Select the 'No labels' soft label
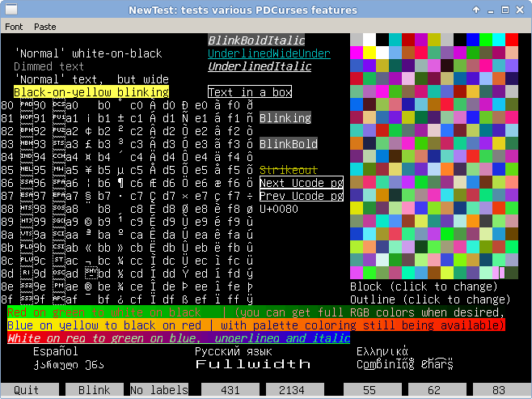The image size is (532, 399). point(159,390)
